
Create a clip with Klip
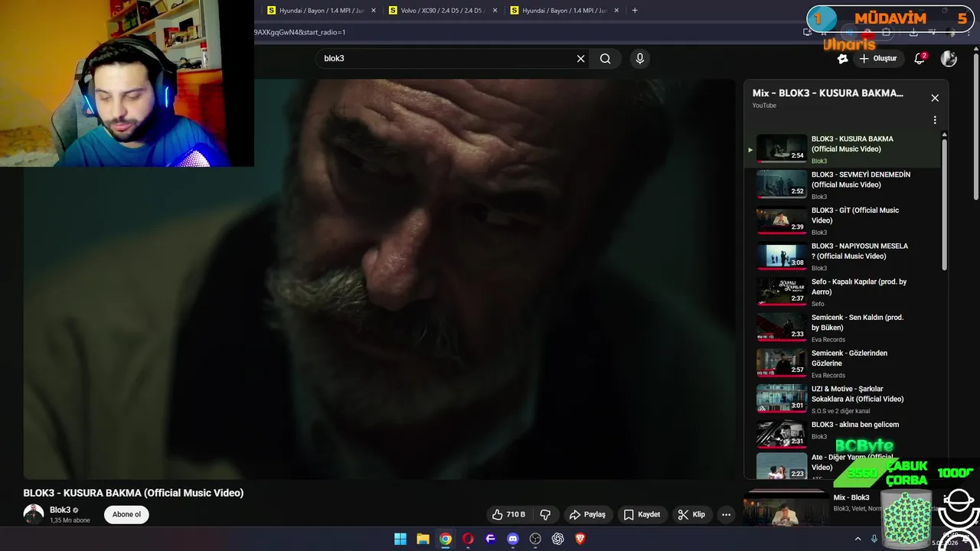(691, 514)
